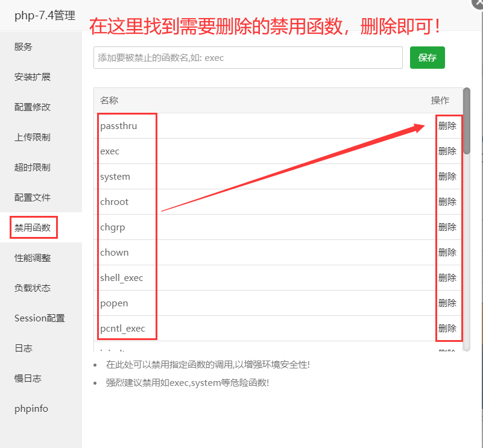Delete the shell_exec entry
The image size is (483, 448).
pyautogui.click(x=447, y=278)
